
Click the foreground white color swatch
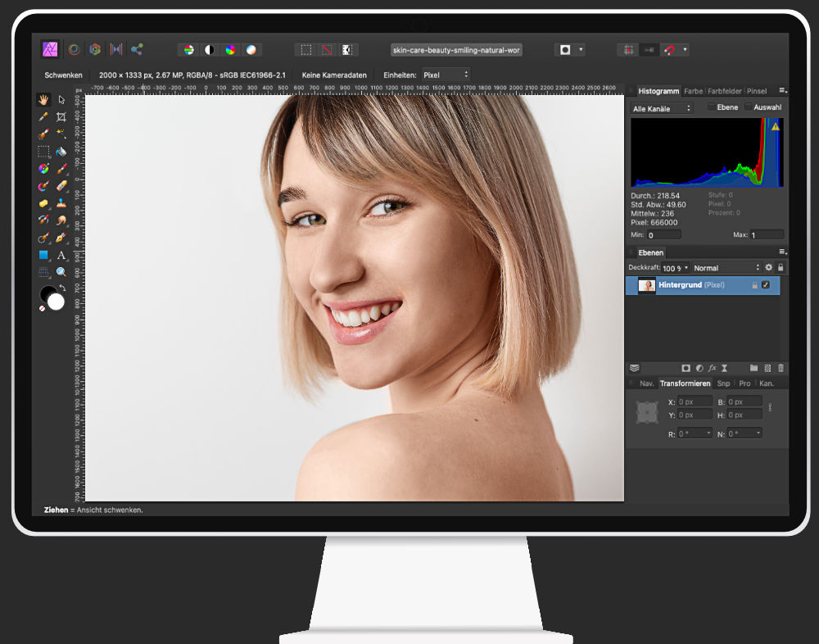56,302
